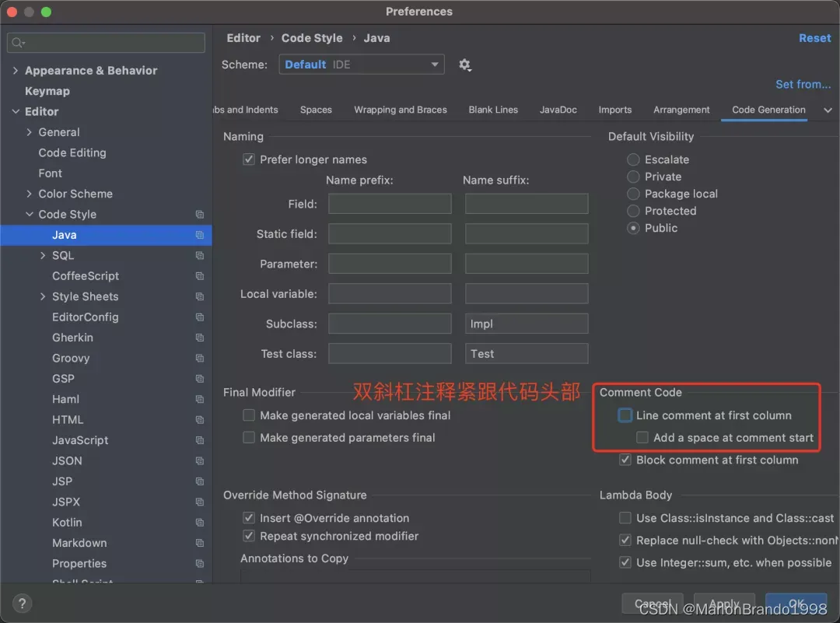This screenshot has width=840, height=623.
Task: Expand the Color Scheme node
Action: pyautogui.click(x=29, y=194)
